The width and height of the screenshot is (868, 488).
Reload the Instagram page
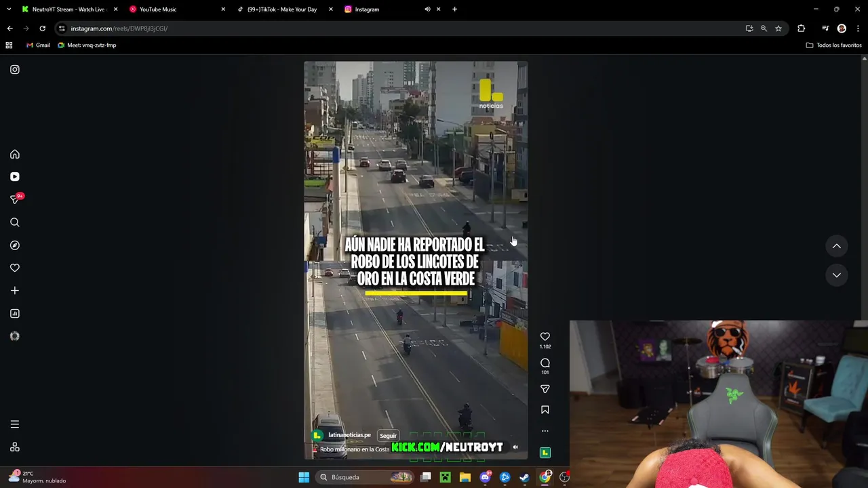click(42, 28)
